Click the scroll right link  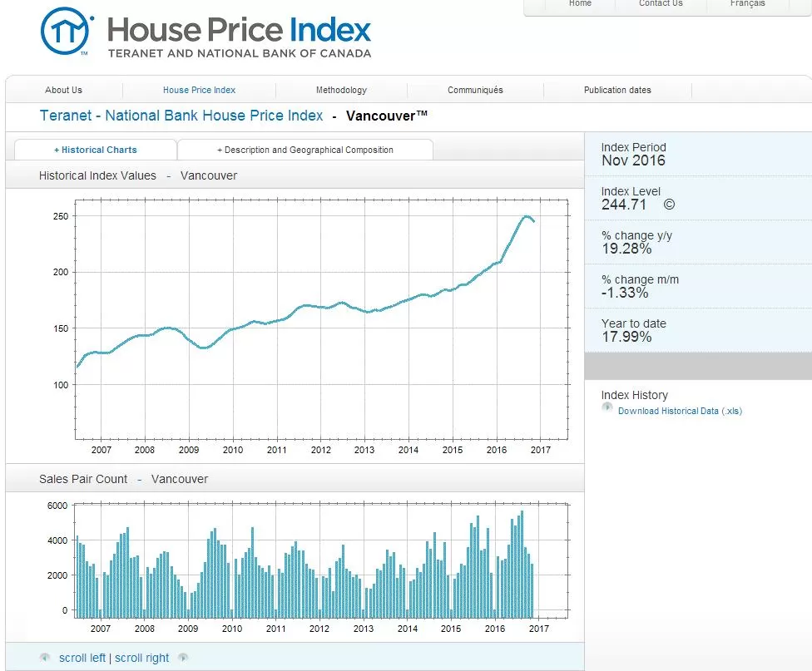(x=142, y=658)
